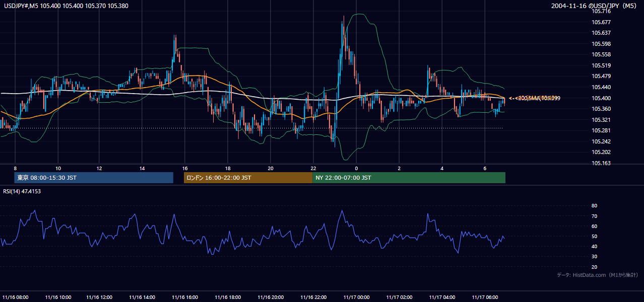Select the NY 22:00-07:00 JST session bar

point(409,178)
